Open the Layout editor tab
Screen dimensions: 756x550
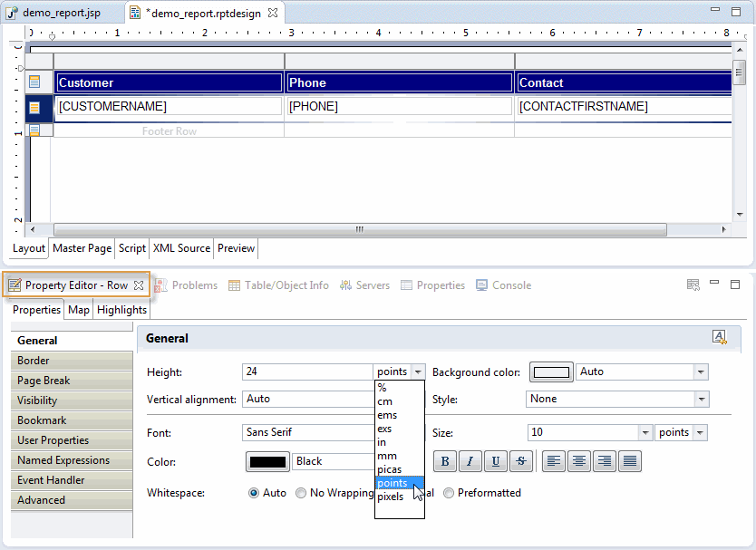(29, 248)
